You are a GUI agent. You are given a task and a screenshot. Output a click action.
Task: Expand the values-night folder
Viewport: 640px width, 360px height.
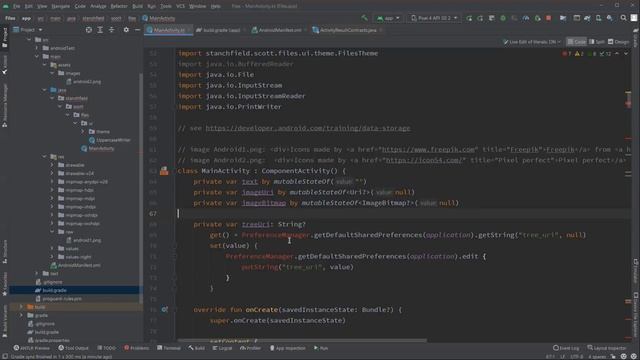tap(52, 257)
